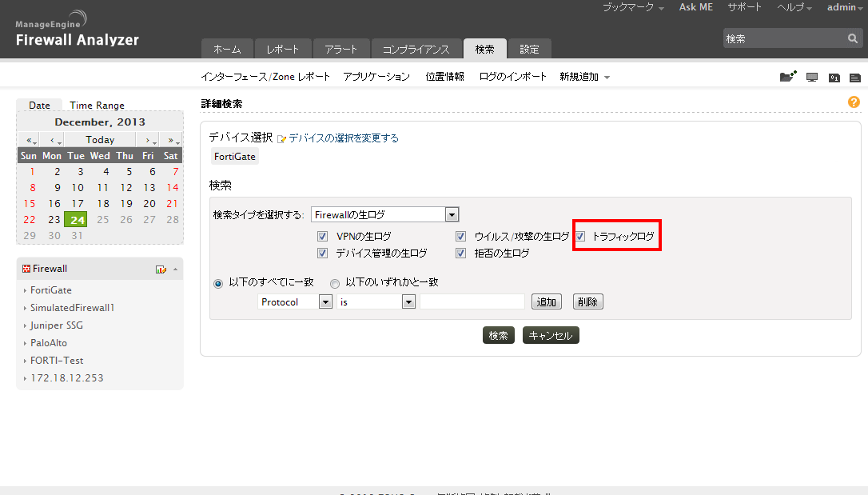Open the 検索タイプ Firewallの生ログ dropdown
This screenshot has width=868, height=495.
(x=384, y=214)
